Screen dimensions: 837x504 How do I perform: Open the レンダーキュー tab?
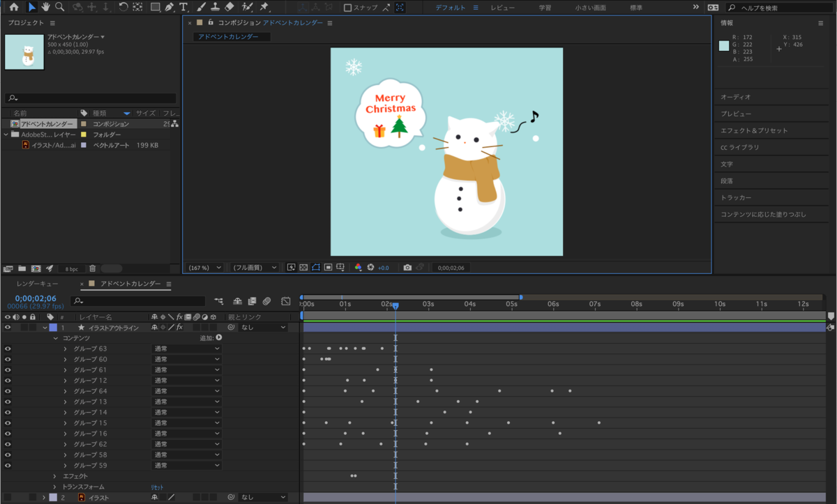38,284
